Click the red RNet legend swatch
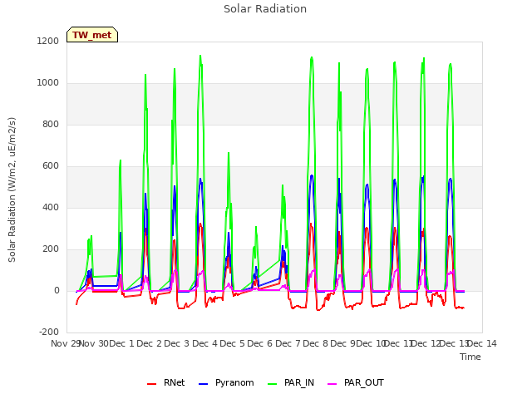The image size is (532, 399). pos(151,384)
